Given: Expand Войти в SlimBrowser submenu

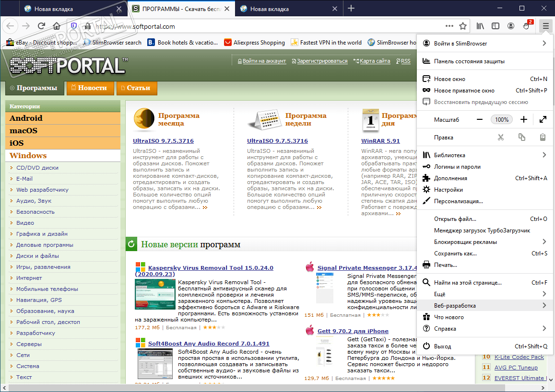Looking at the screenshot, I should (484, 43).
